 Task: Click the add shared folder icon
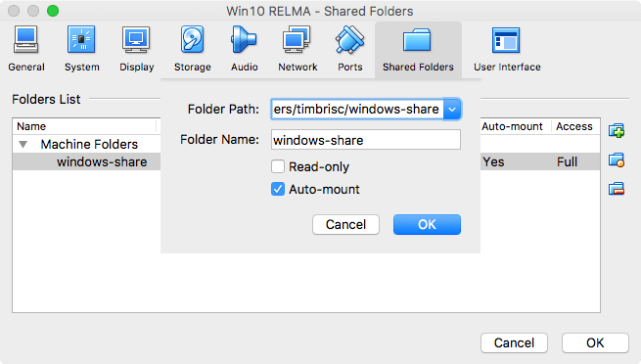pyautogui.click(x=617, y=131)
